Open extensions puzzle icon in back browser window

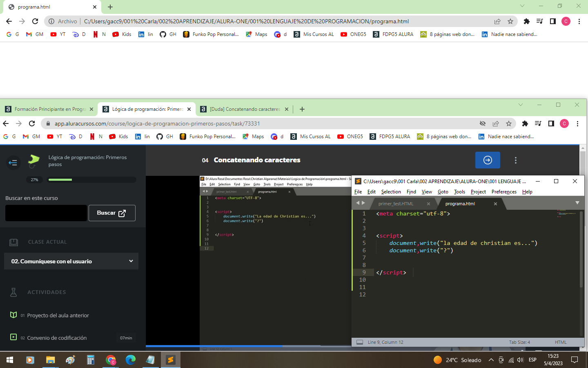(x=526, y=21)
